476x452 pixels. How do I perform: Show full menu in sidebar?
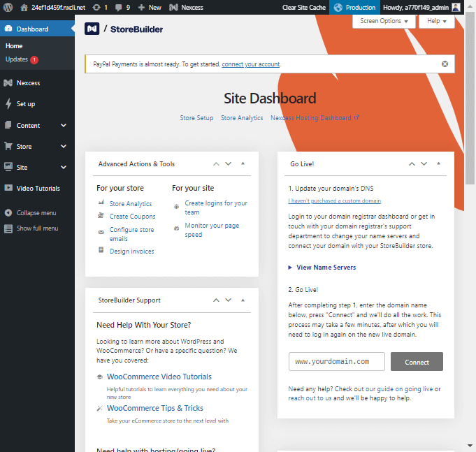(31, 228)
